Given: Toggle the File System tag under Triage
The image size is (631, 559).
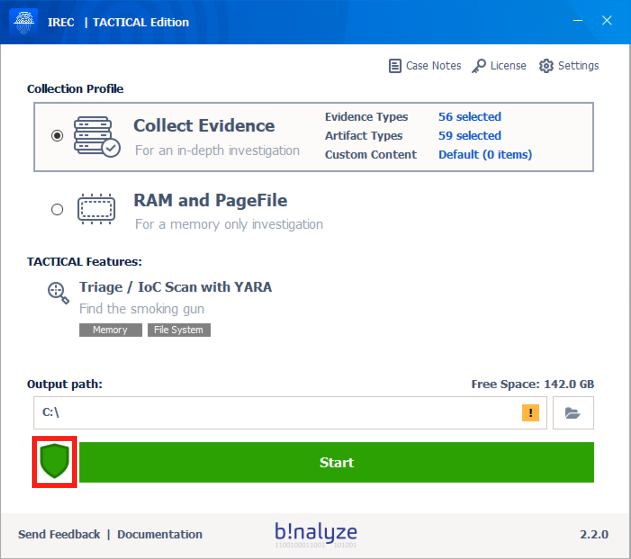Looking at the screenshot, I should (179, 330).
